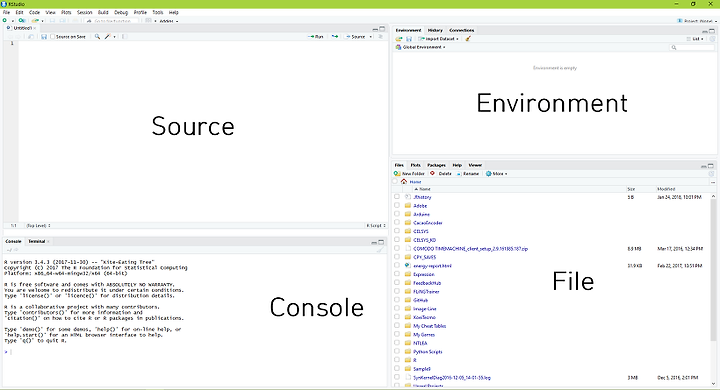
Task: Minimize the Console pane
Action: [x=374, y=242]
